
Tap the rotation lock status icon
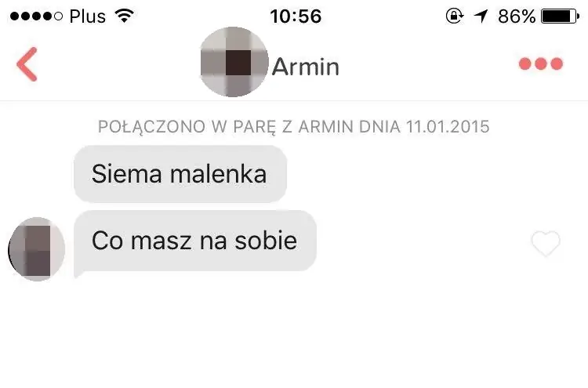click(455, 16)
